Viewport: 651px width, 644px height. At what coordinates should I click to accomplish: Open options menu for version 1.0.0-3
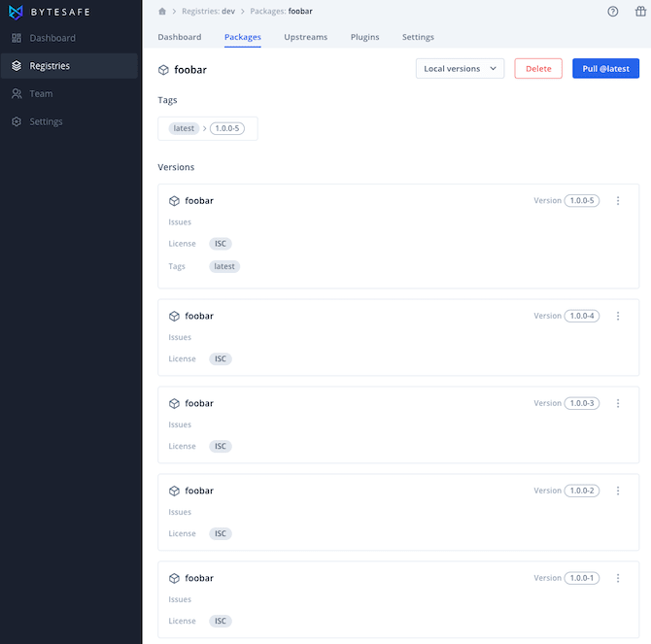[618, 403]
